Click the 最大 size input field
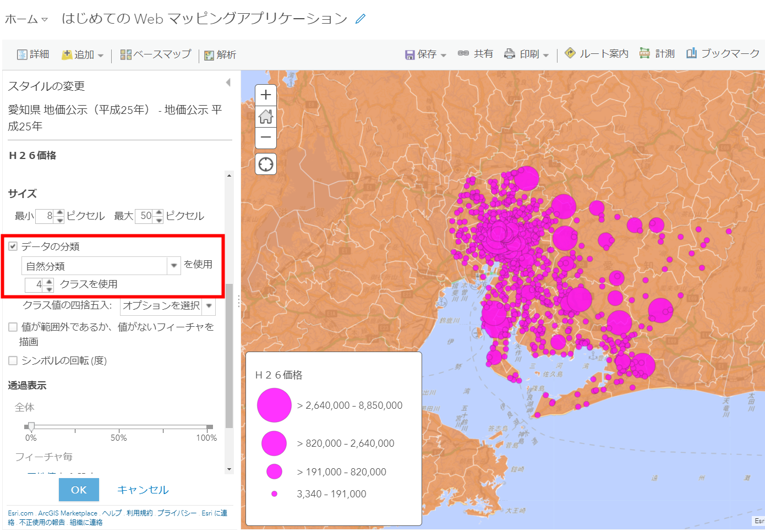Viewport: 765px width, 532px height. click(145, 216)
